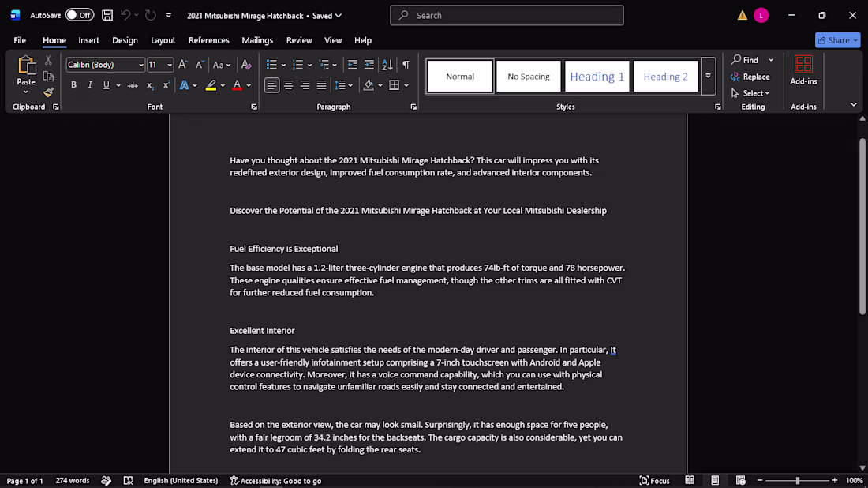Toggle AutoSave switch
Image resolution: width=868 pixels, height=488 pixels.
79,15
